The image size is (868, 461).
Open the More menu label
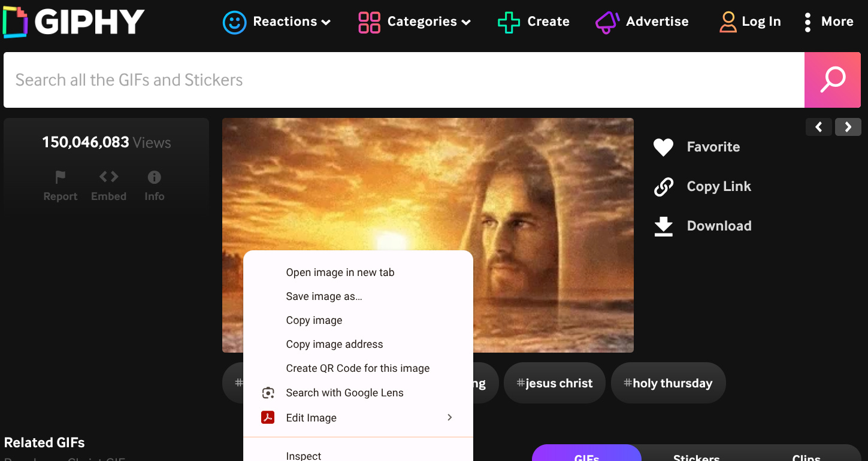coord(837,22)
